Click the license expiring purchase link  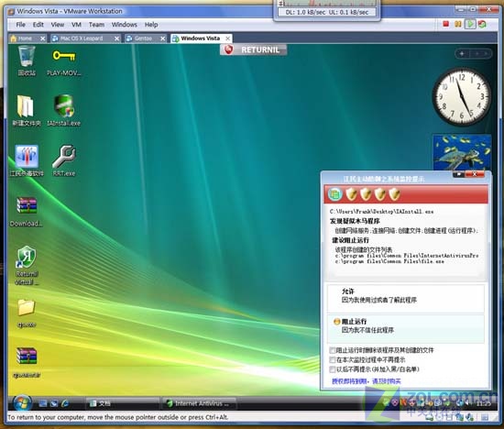[367, 381]
